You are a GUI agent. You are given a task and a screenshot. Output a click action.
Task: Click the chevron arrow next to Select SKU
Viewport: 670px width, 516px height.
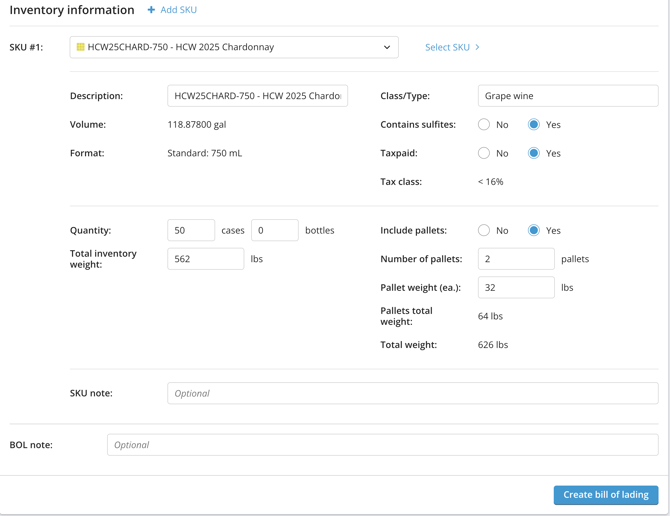(x=477, y=47)
